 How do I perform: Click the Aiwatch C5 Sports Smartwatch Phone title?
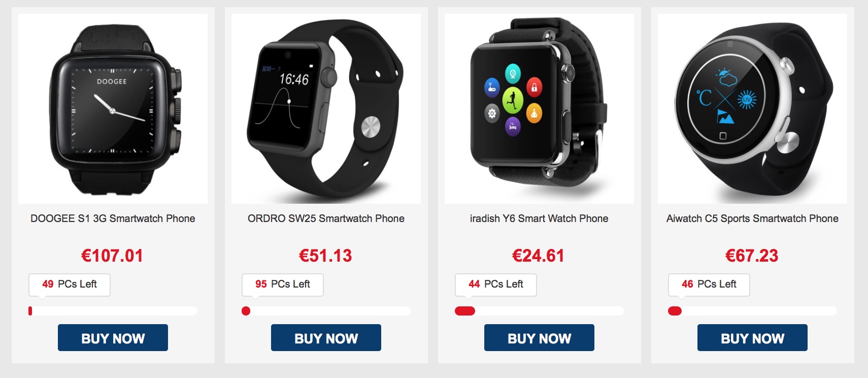click(x=752, y=218)
